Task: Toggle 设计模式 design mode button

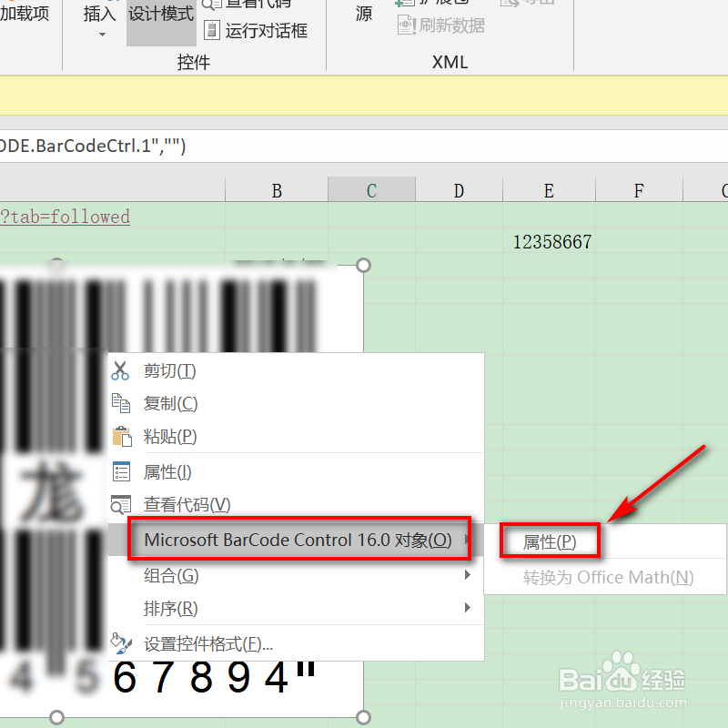Action: pos(161,22)
